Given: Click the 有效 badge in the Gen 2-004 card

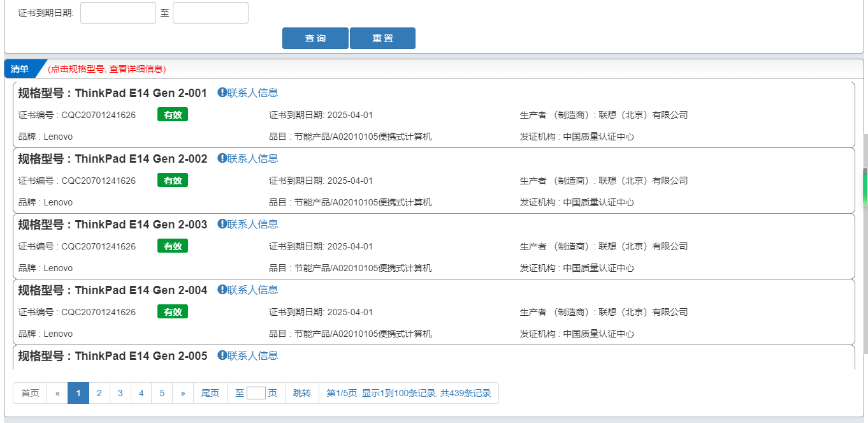Looking at the screenshot, I should pyautogui.click(x=173, y=312).
